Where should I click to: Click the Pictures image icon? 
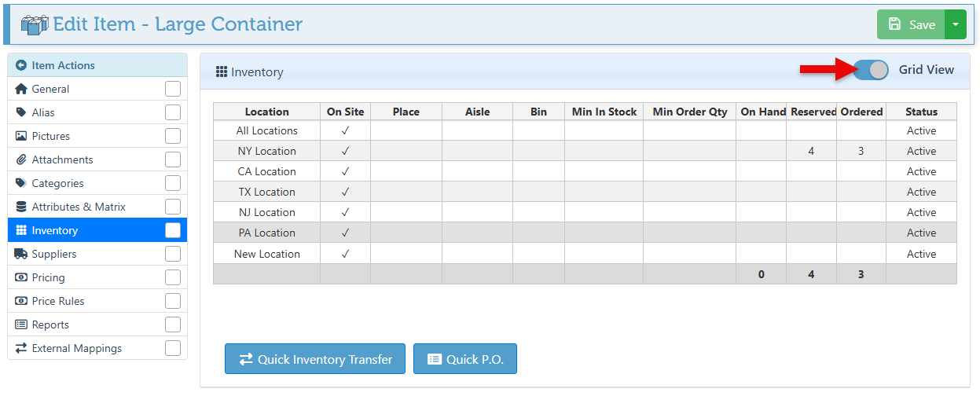pyautogui.click(x=21, y=136)
